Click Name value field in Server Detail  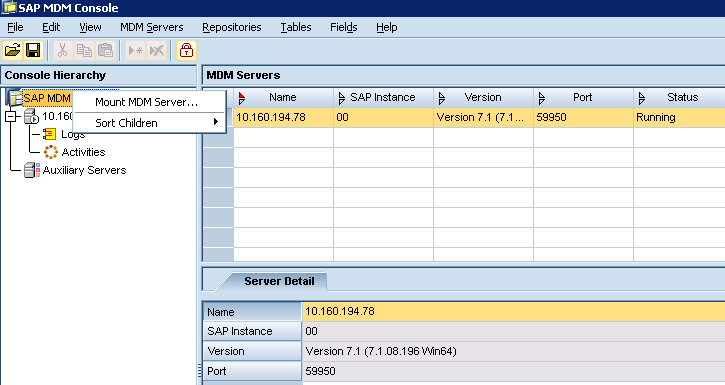[x=513, y=312]
